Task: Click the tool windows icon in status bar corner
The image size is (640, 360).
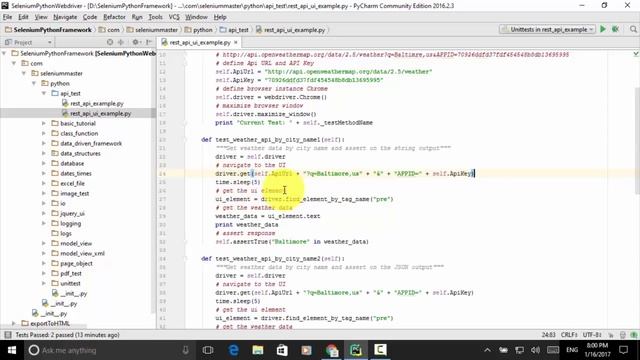Action: (x=7, y=335)
